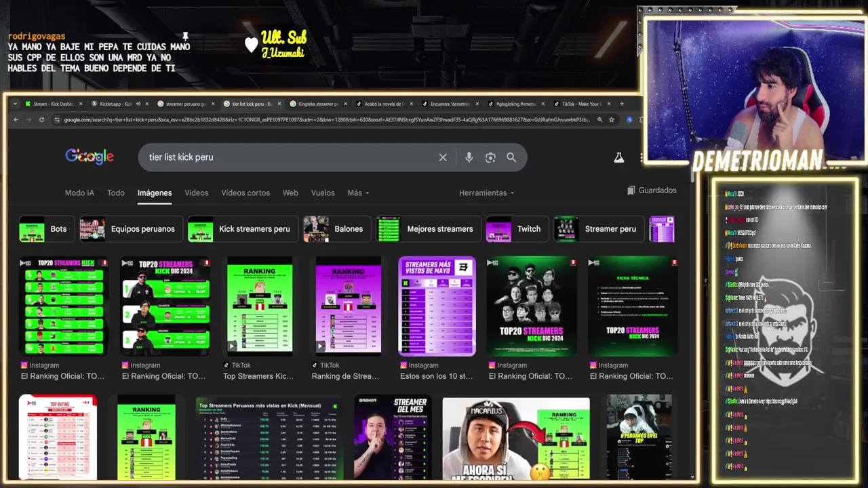Select Mejores streamers filter chip

429,229
